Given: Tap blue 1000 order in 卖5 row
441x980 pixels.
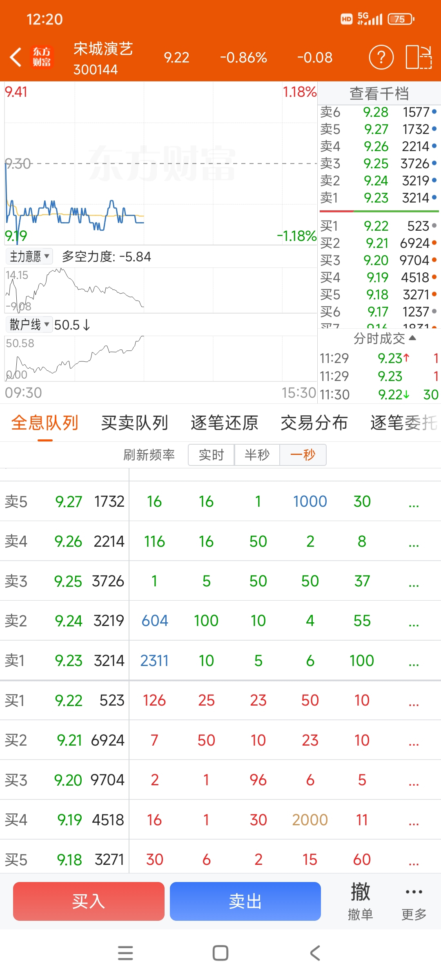Looking at the screenshot, I should click(310, 501).
